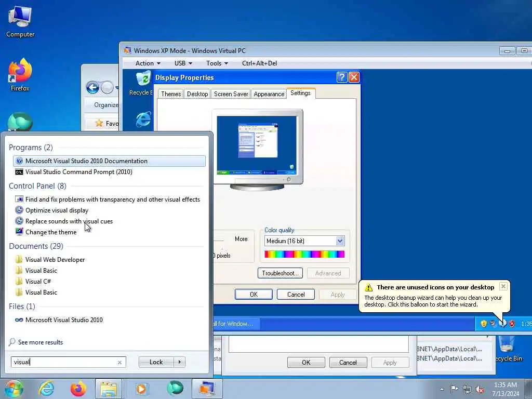Open Microsoft Visual Studio 2010 Documentation

coord(109,161)
